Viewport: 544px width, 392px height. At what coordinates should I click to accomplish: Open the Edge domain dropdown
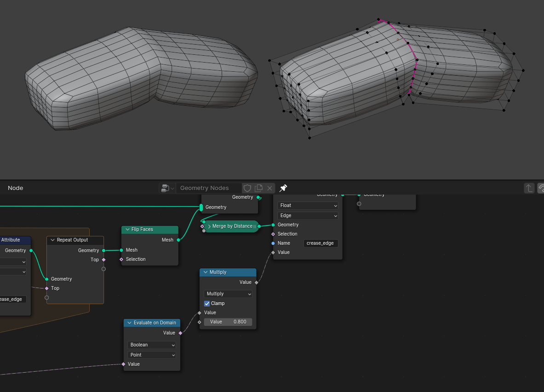[307, 215]
